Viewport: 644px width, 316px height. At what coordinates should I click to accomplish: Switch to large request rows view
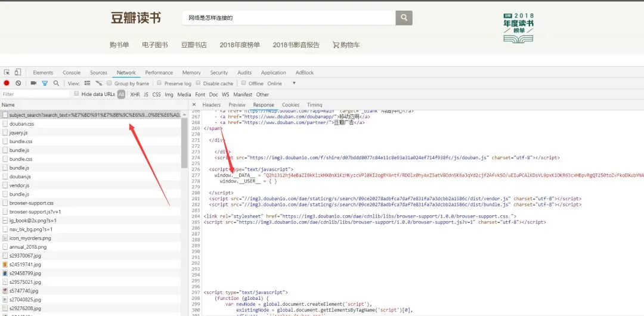tap(88, 83)
